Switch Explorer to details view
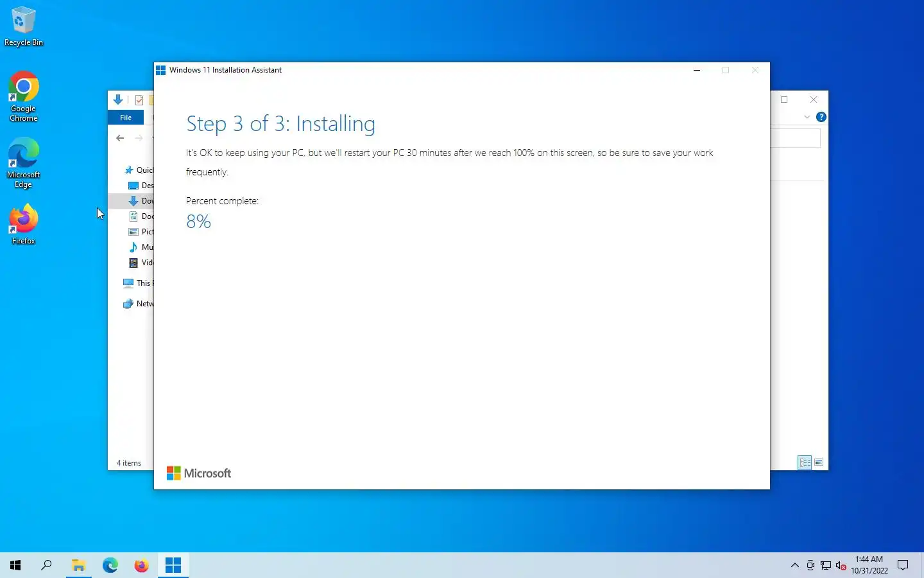 (805, 462)
